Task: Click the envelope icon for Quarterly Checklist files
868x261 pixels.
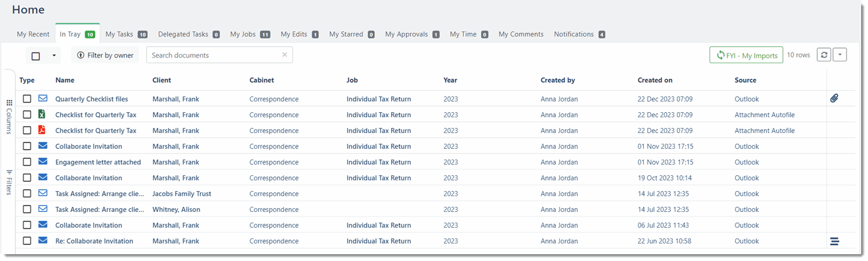Action: coord(42,99)
